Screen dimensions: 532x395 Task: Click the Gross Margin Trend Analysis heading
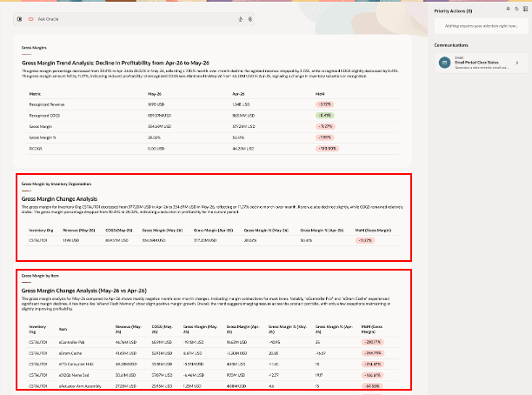coord(116,63)
